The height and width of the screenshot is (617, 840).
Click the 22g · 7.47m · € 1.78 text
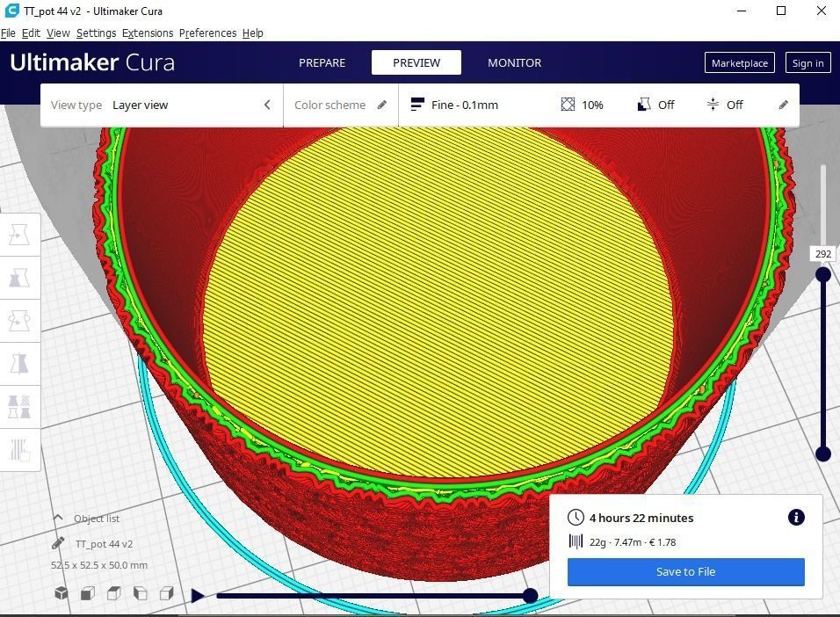click(x=633, y=542)
